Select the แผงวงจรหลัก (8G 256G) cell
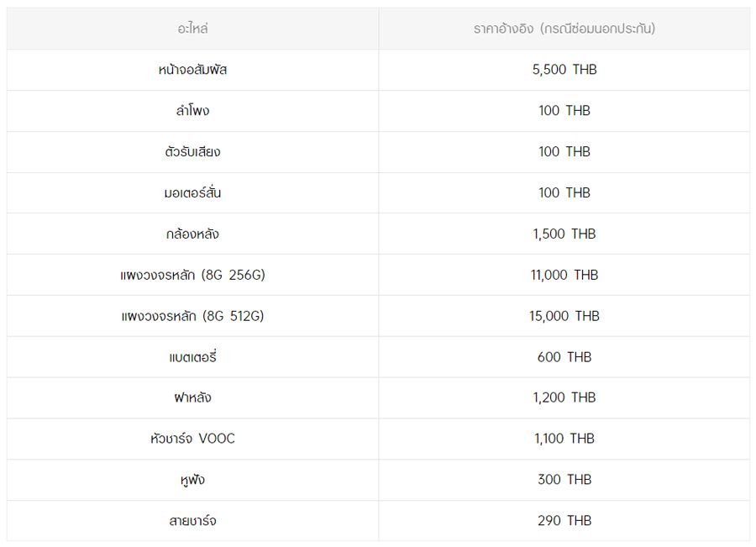The height and width of the screenshot is (547, 756). pos(192,275)
